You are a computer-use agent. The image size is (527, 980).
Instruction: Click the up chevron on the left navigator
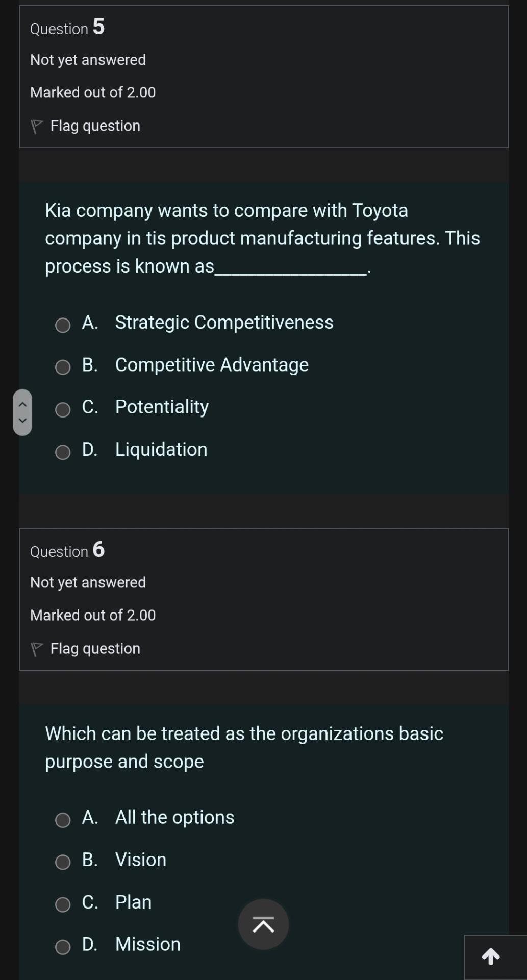click(x=22, y=403)
